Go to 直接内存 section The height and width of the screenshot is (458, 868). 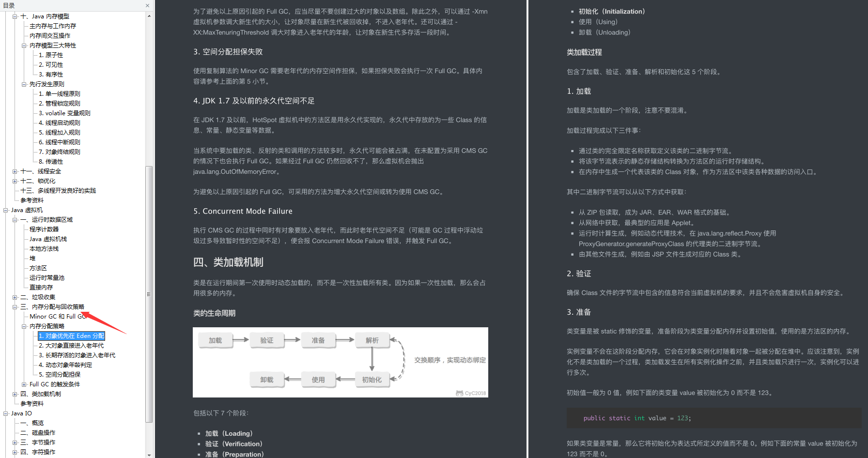click(x=41, y=288)
